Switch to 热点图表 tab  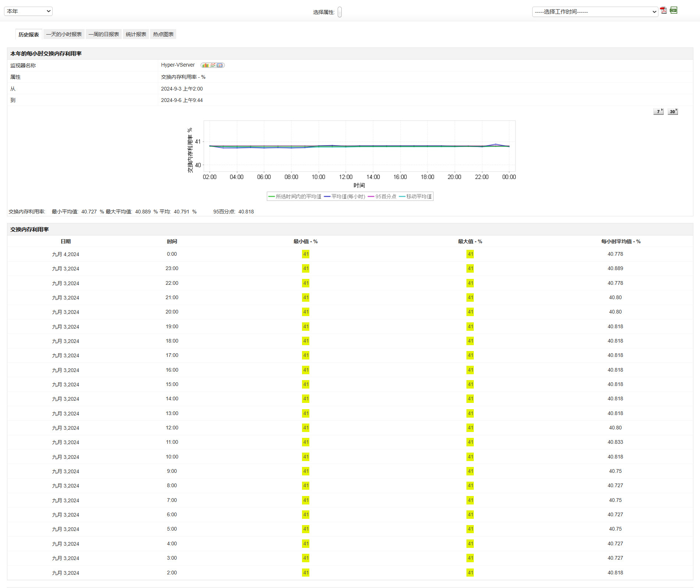click(163, 34)
